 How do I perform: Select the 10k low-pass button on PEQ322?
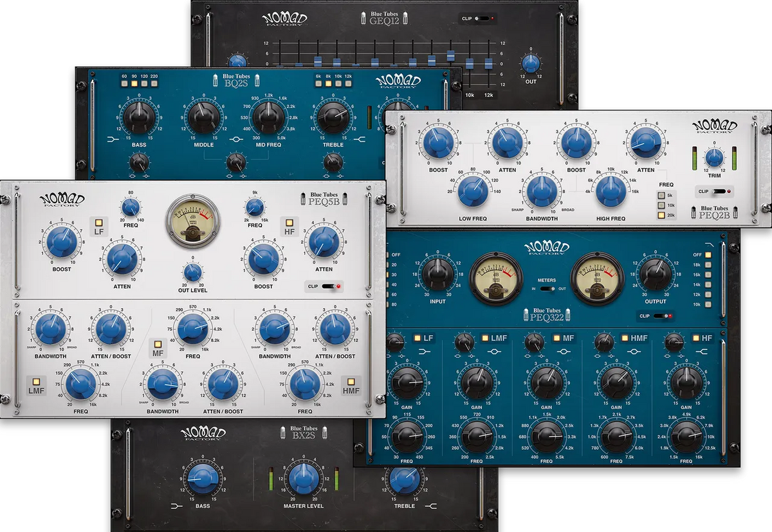coord(708,304)
